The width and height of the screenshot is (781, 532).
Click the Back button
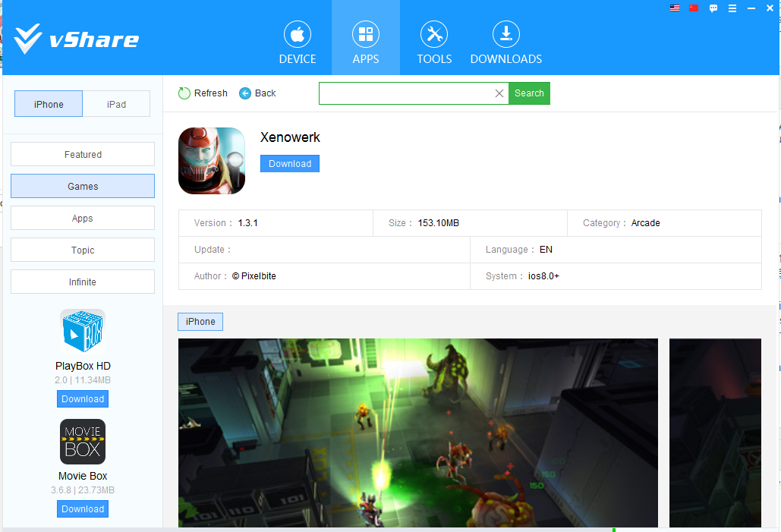coord(257,93)
